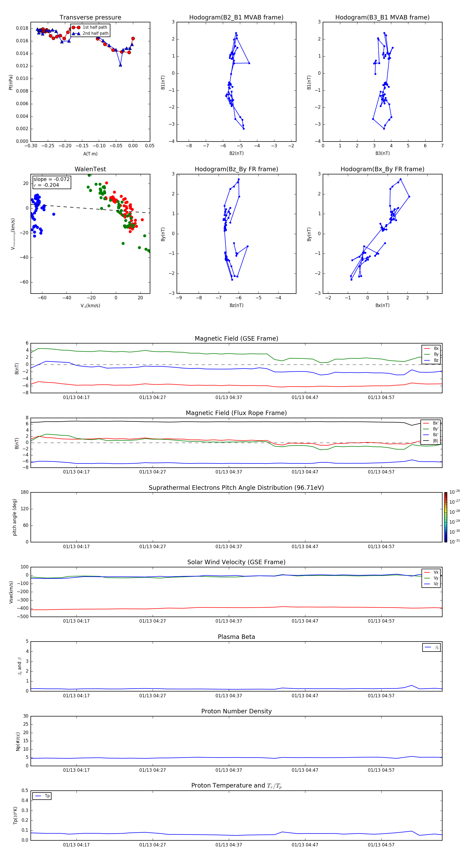
Task: Click the 'Bz(nT)' axis label
Action: (236, 305)
